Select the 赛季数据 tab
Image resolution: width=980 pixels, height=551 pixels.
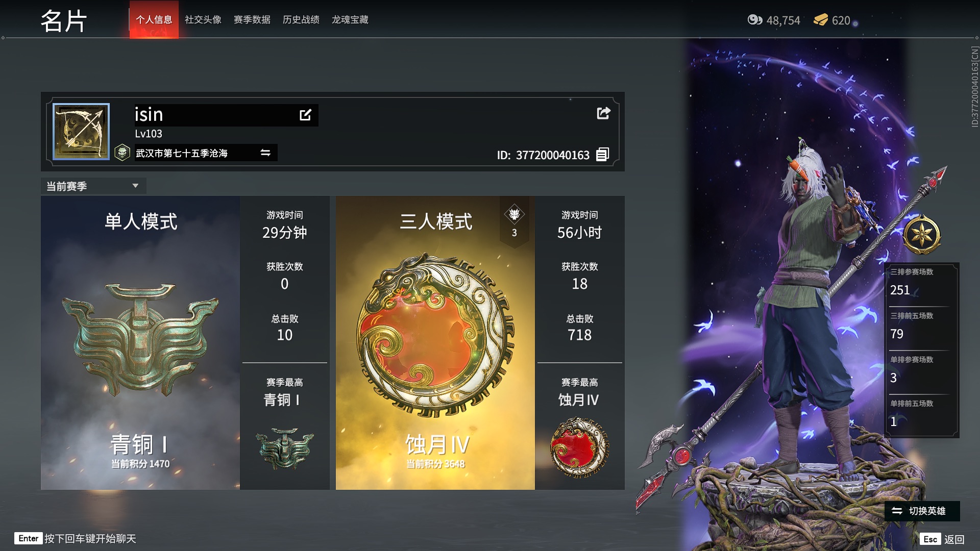(252, 19)
